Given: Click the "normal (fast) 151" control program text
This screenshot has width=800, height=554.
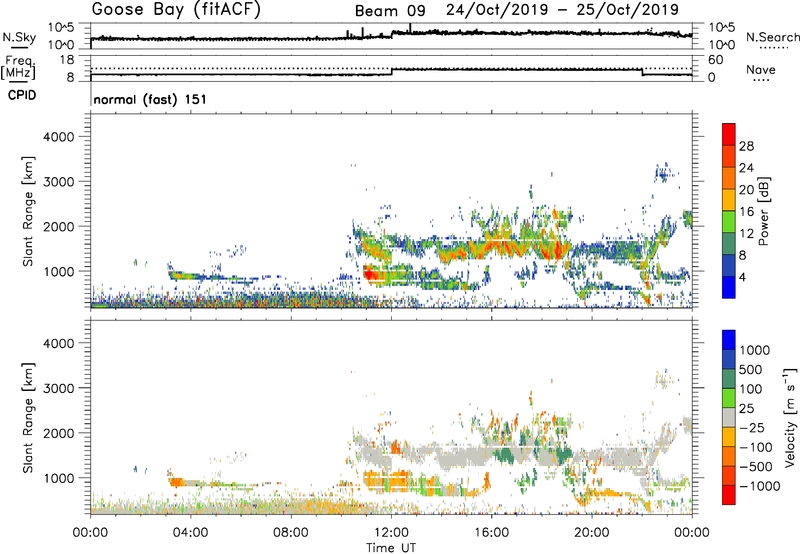Looking at the screenshot, I should point(150,99).
